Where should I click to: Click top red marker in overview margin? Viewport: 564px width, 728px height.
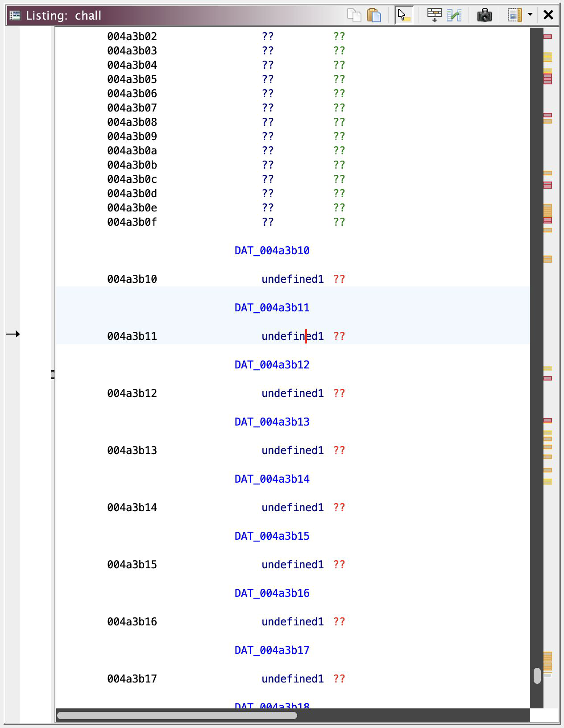tap(547, 37)
